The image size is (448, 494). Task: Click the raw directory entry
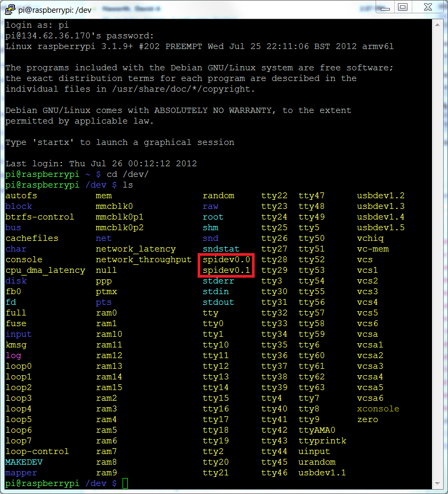pos(210,207)
